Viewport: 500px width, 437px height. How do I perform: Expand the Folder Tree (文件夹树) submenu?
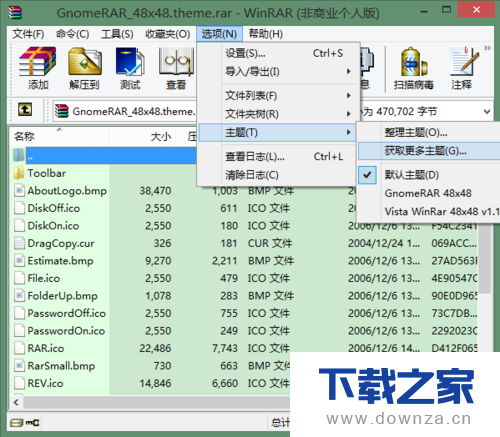(x=278, y=114)
